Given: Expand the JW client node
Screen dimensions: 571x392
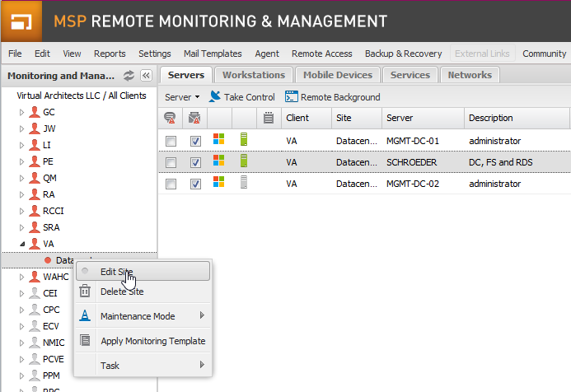Looking at the screenshot, I should [x=21, y=128].
